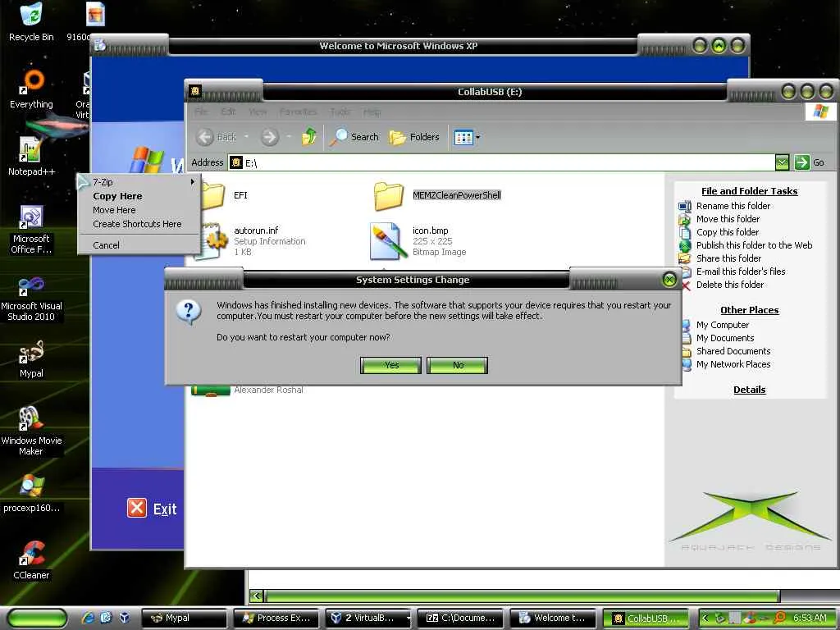Open the Everything desktop shortcut
The image size is (840, 630).
[31, 89]
